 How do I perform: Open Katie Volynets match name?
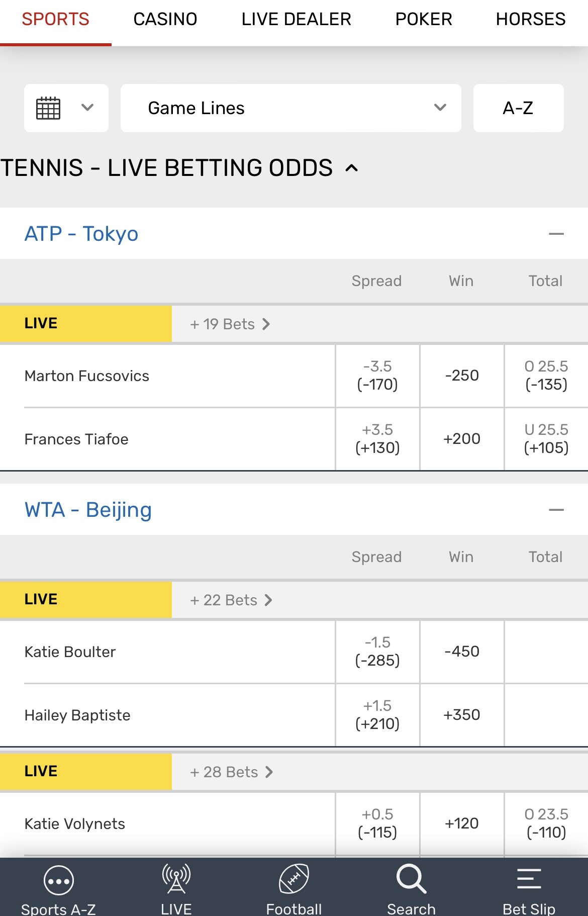coord(75,824)
